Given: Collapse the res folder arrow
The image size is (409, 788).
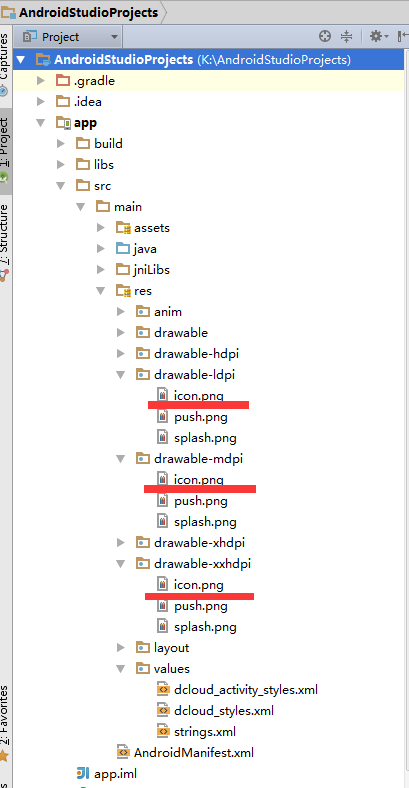Looking at the screenshot, I should 101,291.
